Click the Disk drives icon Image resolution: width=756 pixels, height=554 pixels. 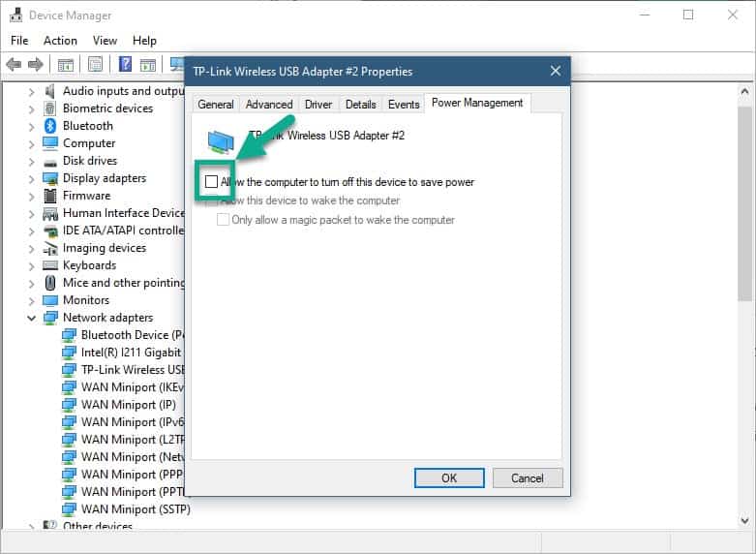[x=50, y=163]
